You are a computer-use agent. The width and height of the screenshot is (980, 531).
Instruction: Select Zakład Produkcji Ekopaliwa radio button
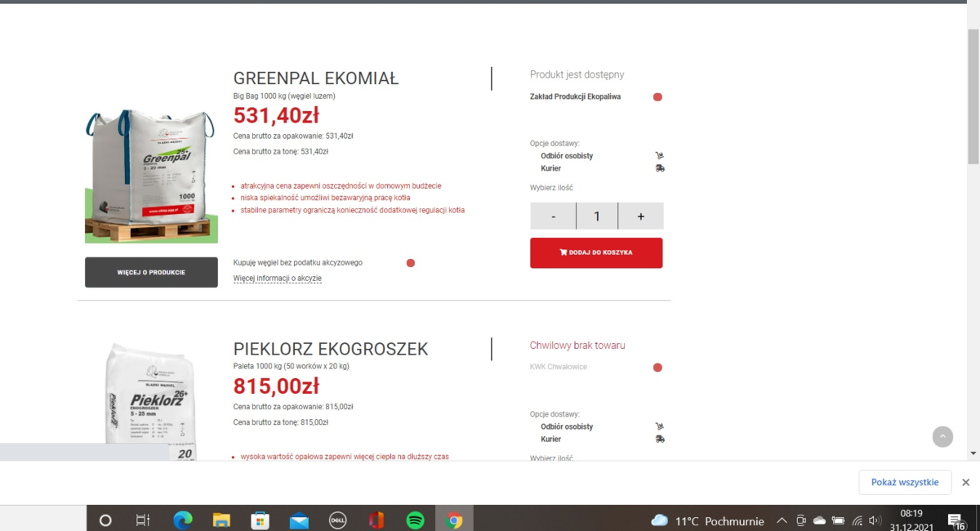[657, 97]
